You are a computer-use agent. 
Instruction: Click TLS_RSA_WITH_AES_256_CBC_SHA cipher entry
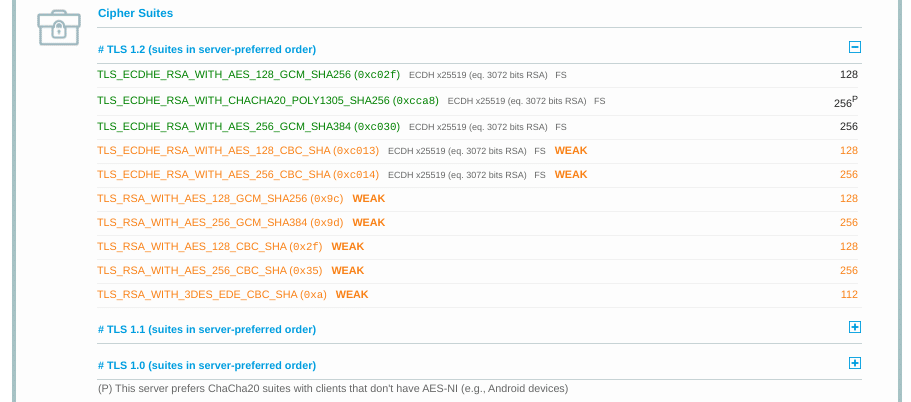coord(210,271)
